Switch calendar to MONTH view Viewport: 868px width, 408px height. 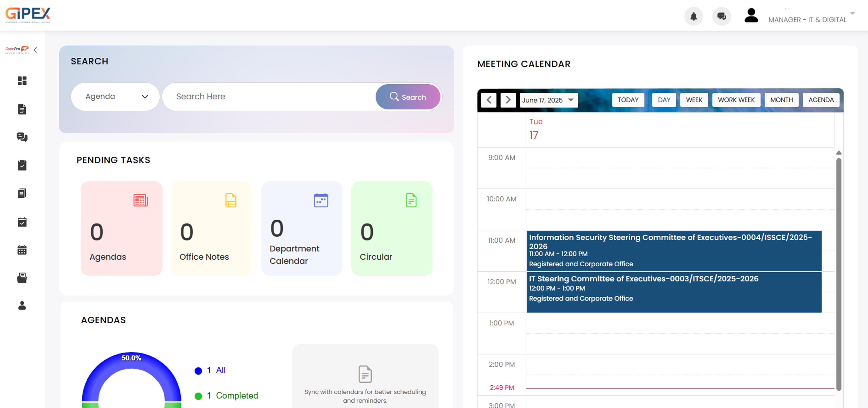781,100
